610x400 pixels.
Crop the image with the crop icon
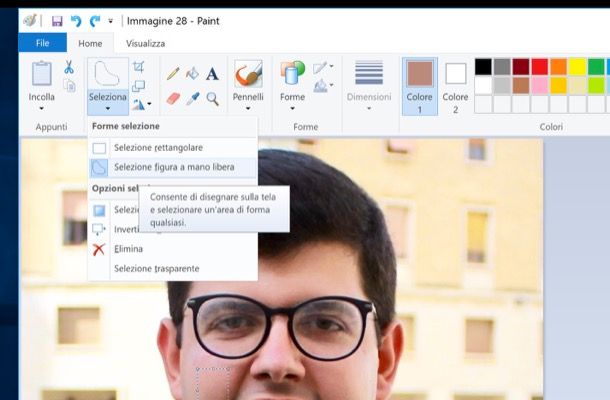point(138,67)
